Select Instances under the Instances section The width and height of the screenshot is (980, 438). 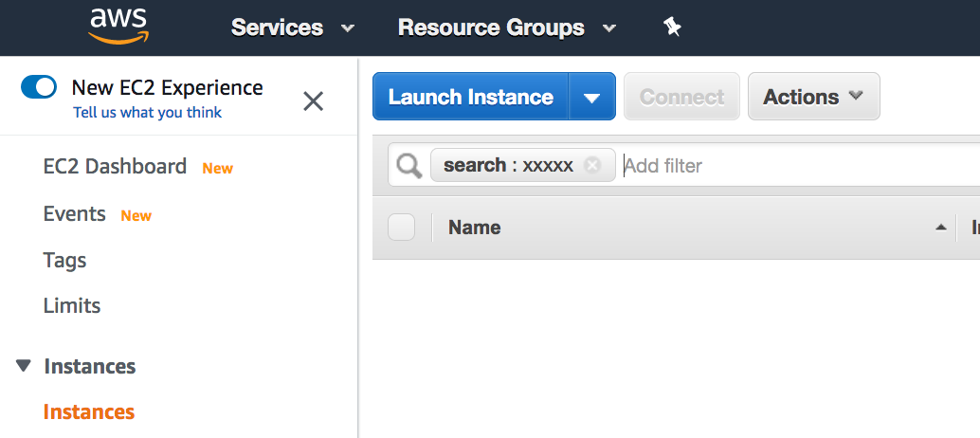tap(89, 411)
